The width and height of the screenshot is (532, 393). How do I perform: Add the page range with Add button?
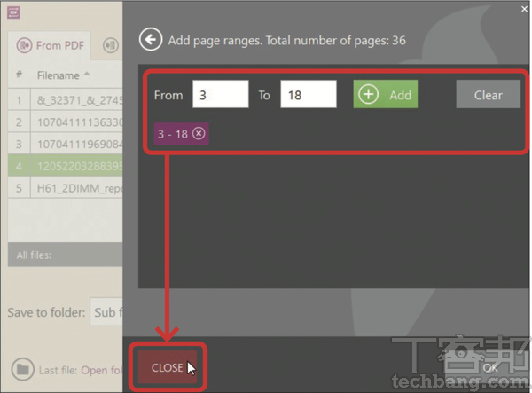pos(386,94)
